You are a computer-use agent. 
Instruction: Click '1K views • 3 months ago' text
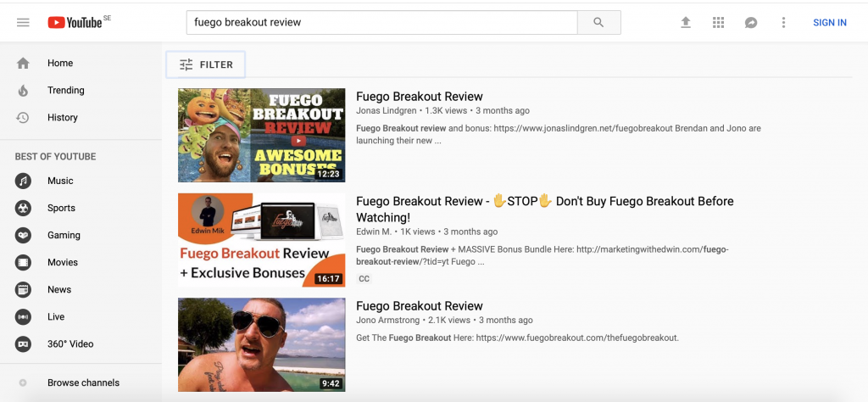pyautogui.click(x=449, y=232)
